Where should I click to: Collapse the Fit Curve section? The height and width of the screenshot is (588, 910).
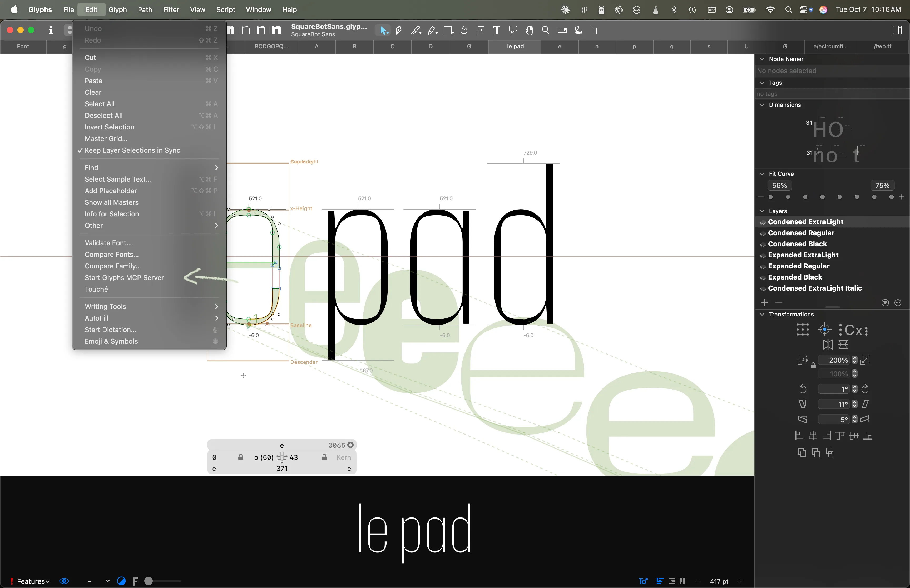[762, 174]
